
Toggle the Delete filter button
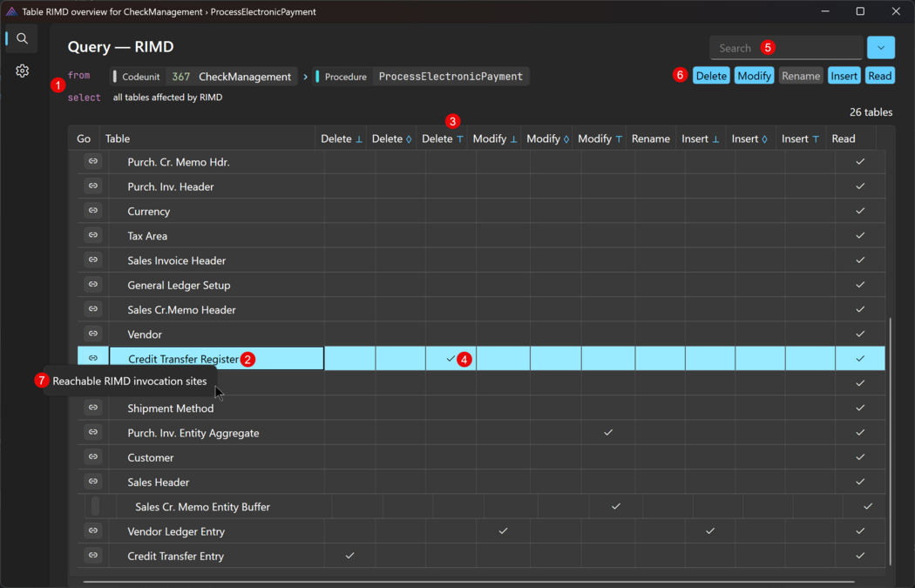(711, 76)
